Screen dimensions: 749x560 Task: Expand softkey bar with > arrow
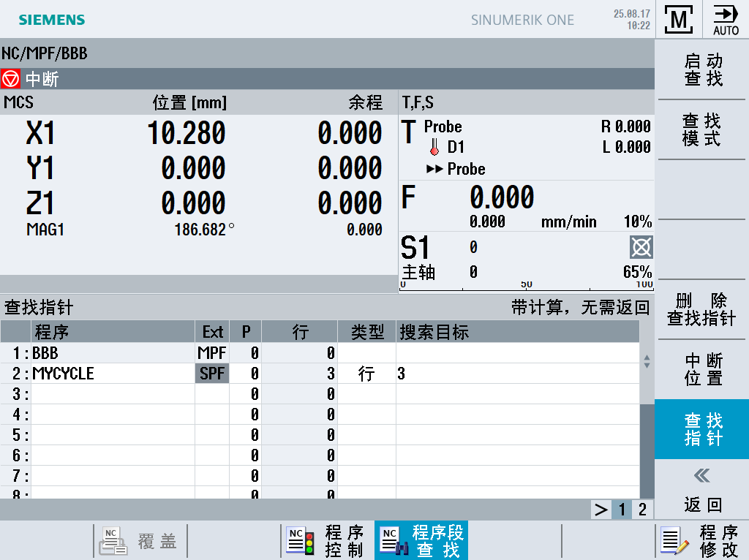(x=601, y=510)
